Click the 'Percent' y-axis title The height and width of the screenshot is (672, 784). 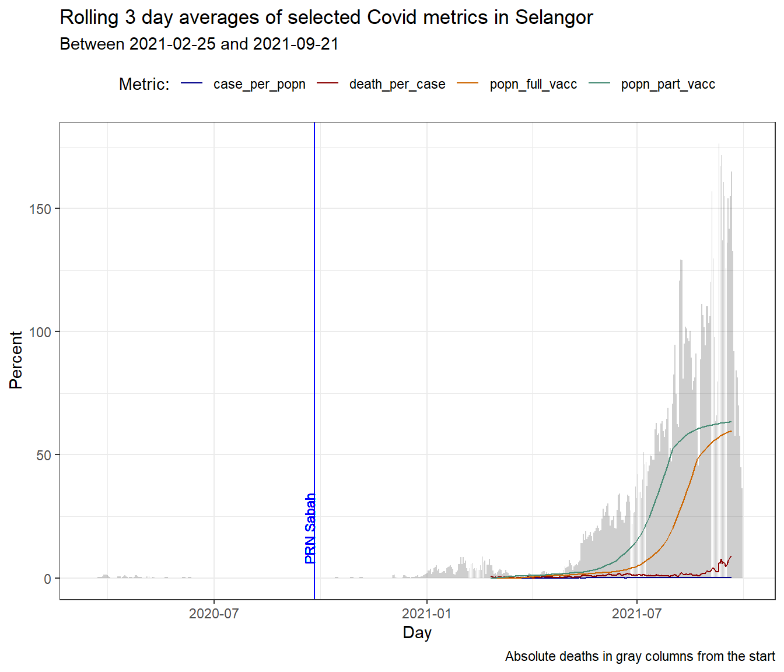point(16,360)
